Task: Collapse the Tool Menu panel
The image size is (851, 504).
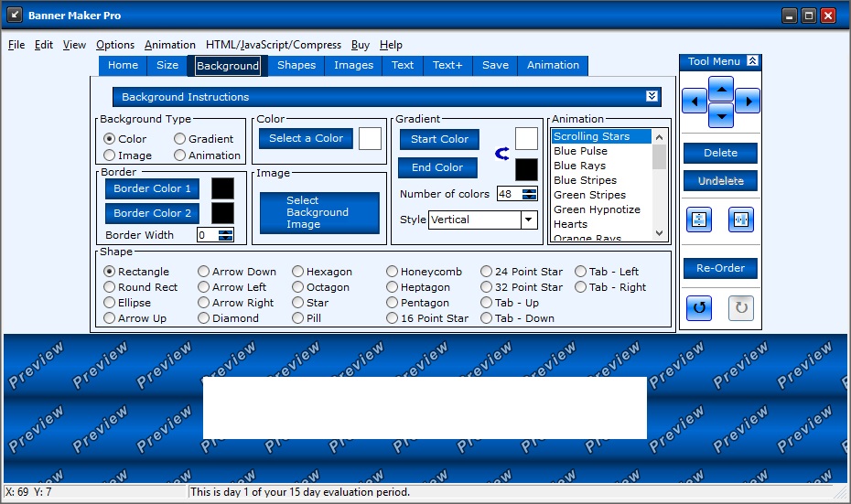Action: pyautogui.click(x=752, y=60)
